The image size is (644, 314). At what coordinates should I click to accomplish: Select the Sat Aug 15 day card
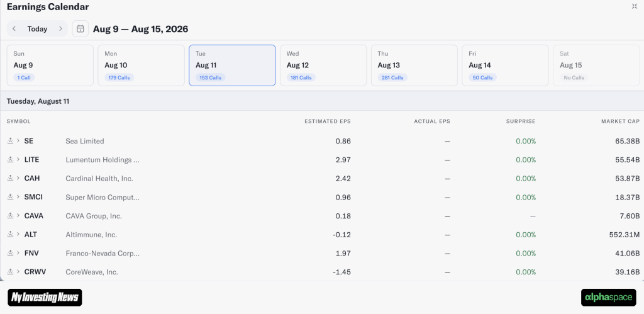click(596, 65)
